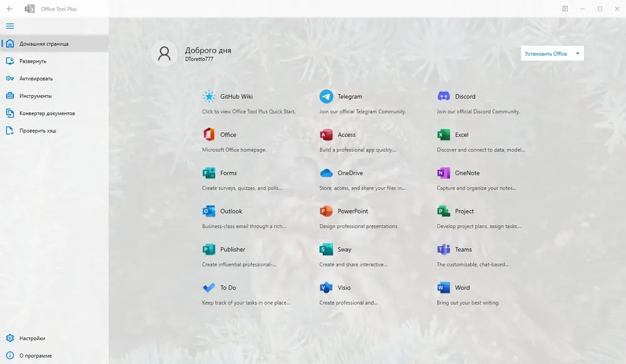Viewport: 626px width, 364px height.
Task: Open the command window icon in title bar
Action: [565, 9]
